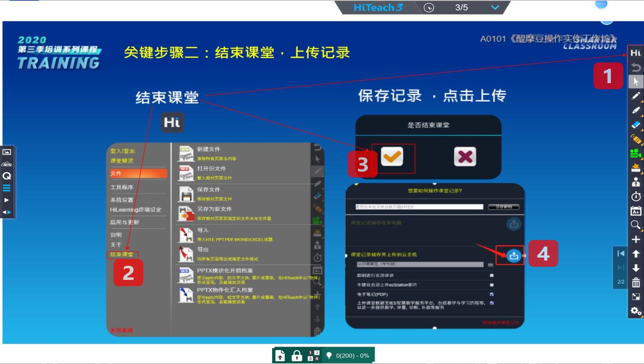
Task: Open settings gears at toolbar bottom
Action: 636,311
